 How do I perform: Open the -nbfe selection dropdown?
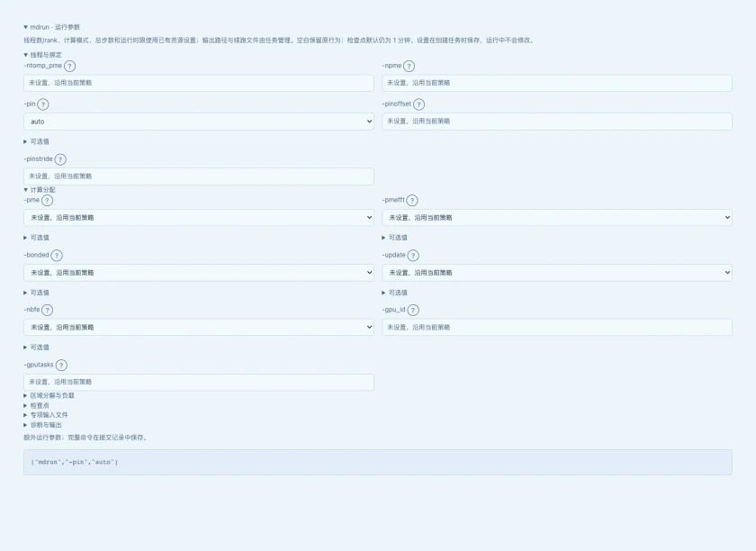click(199, 327)
